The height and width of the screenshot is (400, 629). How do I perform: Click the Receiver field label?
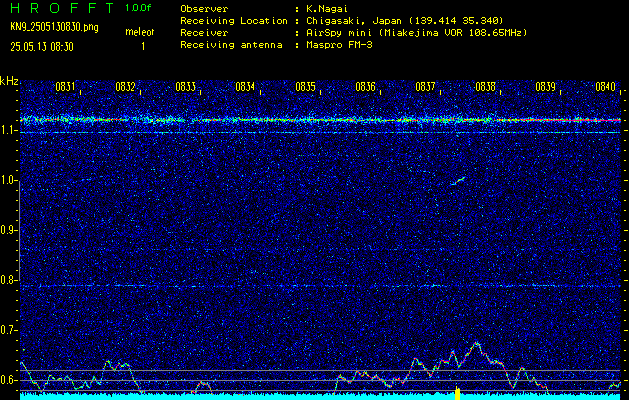coord(204,33)
